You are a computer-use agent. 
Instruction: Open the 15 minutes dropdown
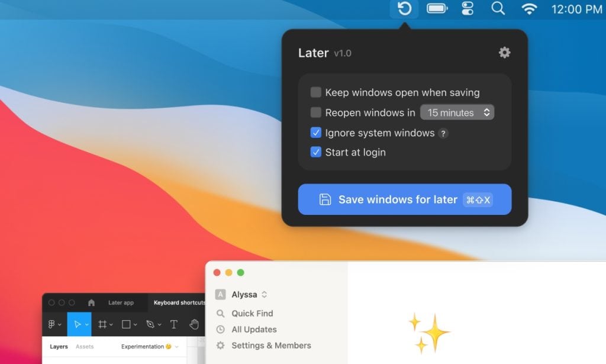tap(457, 112)
